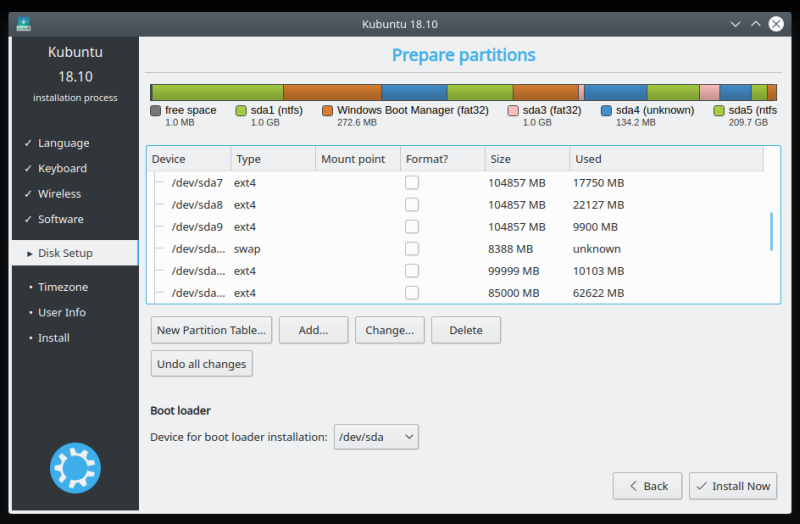This screenshot has width=800, height=524.
Task: Select the /dev/sda7 partition row
Action: pos(457,183)
